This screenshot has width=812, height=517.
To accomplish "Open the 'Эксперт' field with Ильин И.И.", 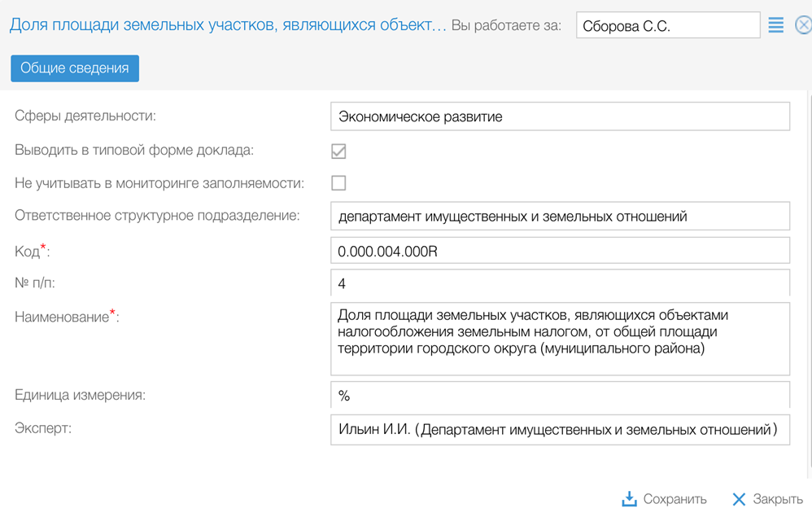I will [560, 429].
